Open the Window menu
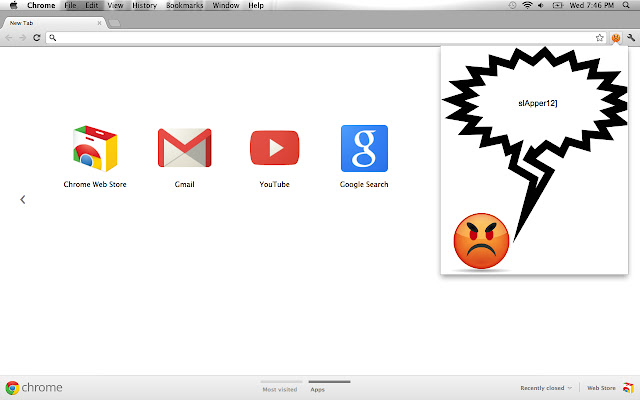This screenshot has width=640, height=400. [226, 5]
